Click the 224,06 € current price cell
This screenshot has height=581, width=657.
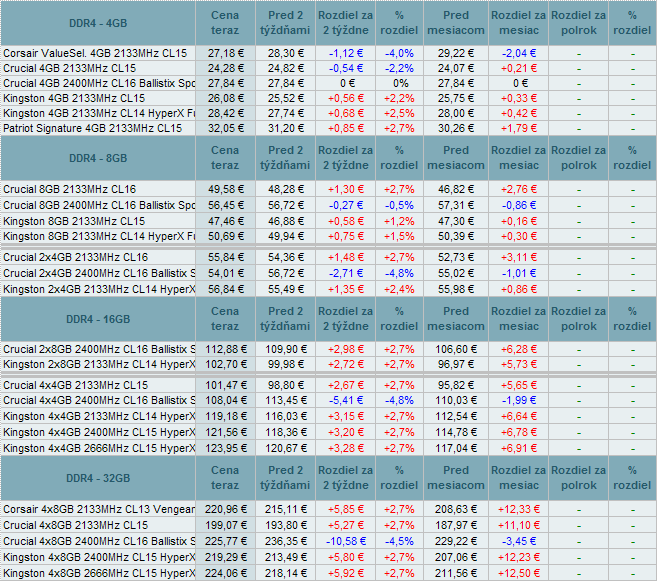coord(226,573)
